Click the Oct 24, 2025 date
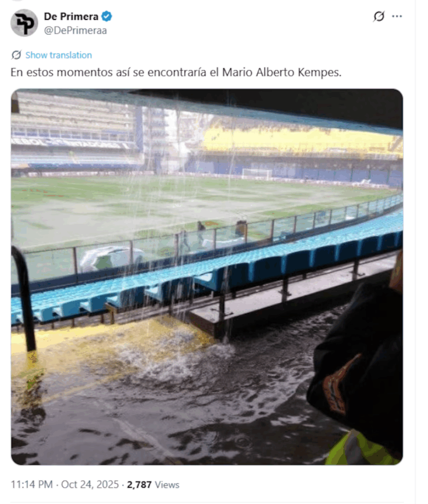This screenshot has height=504, width=428. click(90, 484)
